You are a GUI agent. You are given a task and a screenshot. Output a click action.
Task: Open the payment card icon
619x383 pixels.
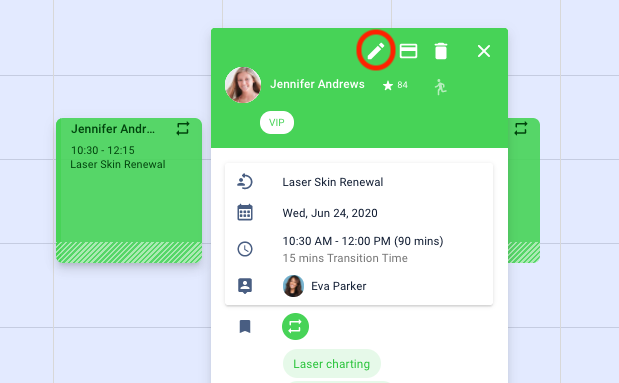point(408,51)
